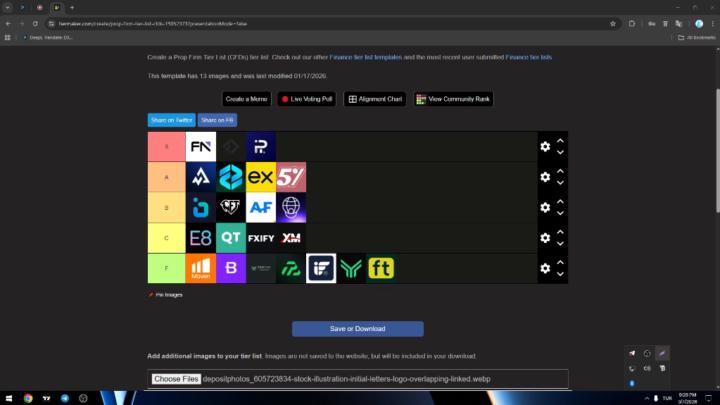Share on FB
Image resolution: width=720 pixels, height=405 pixels.
[x=217, y=120]
